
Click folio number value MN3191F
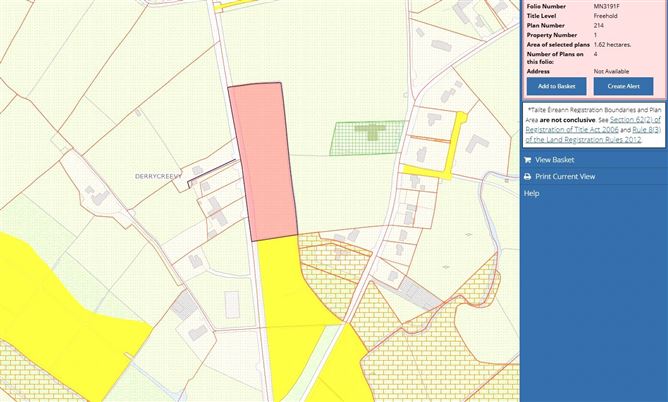click(605, 6)
